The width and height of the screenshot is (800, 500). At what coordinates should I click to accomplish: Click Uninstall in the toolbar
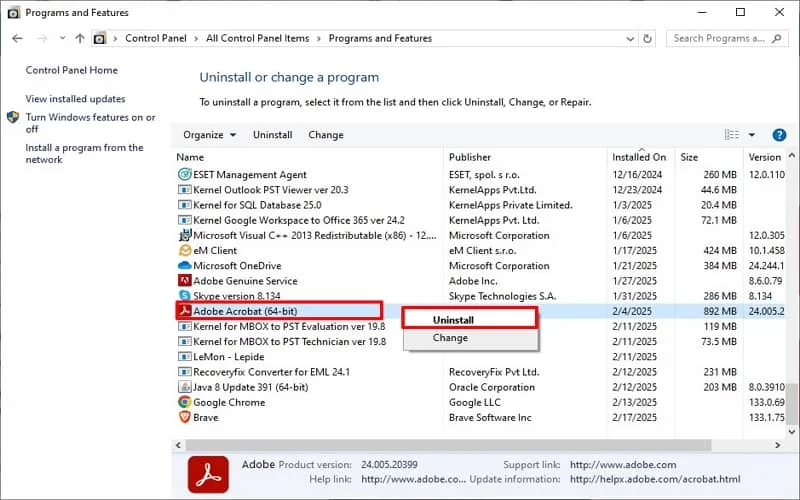point(272,135)
